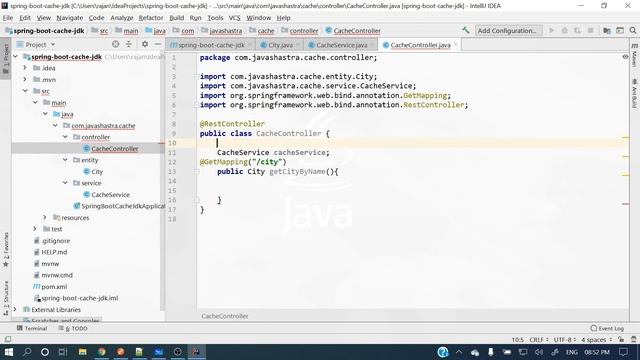
Task: Click the Windows Start button
Action: click(9, 352)
